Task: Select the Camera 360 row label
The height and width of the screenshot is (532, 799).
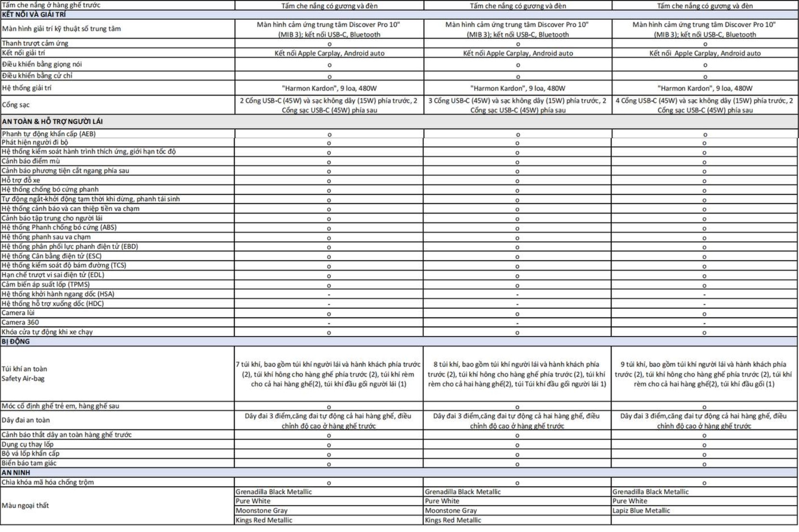Action: tap(20, 322)
